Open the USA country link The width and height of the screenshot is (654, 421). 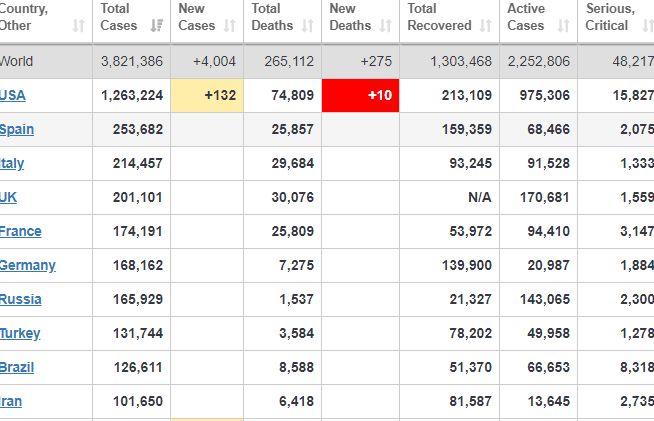(13, 95)
